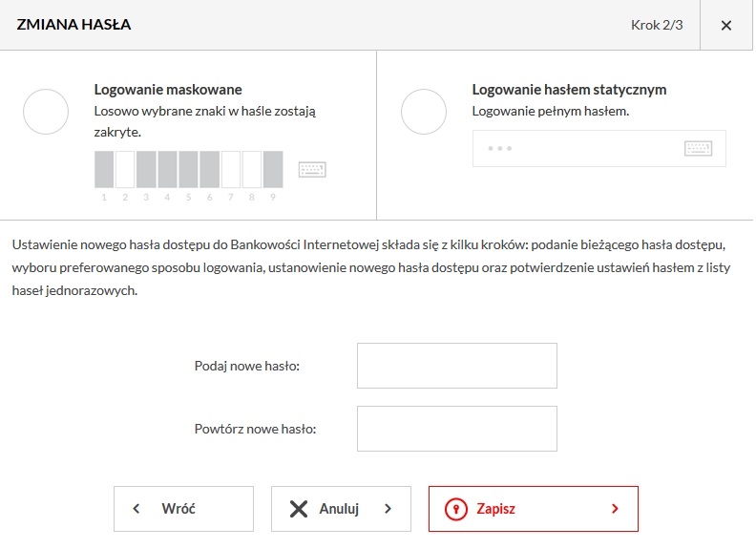This screenshot has width=756, height=549.
Task: Click the Logowanie hasłem statycznym heading
Action: (569, 90)
